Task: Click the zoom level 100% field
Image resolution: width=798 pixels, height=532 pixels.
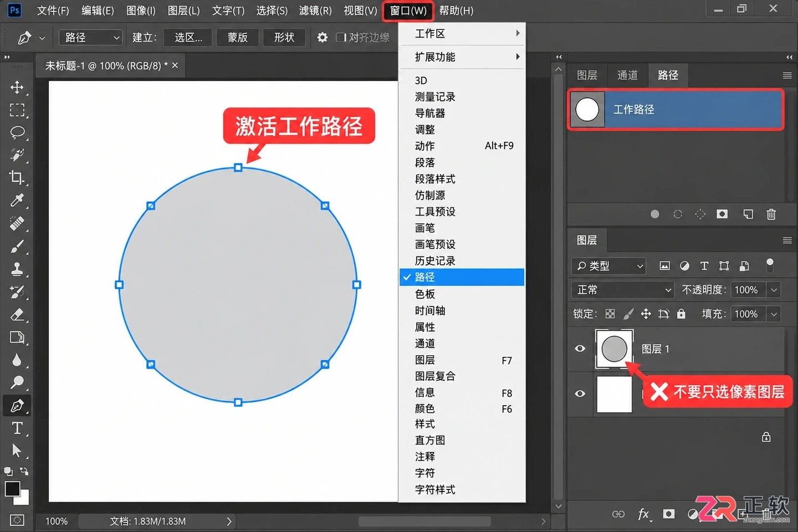Action: coord(57,521)
